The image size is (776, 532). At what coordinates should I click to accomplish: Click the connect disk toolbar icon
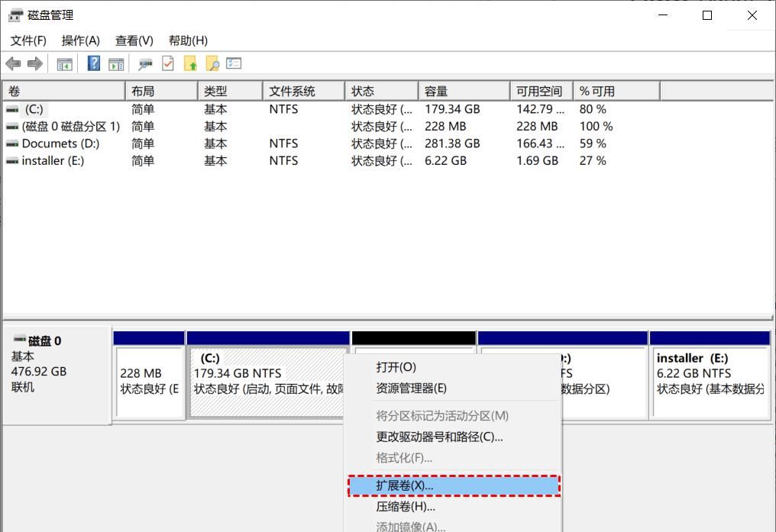(x=145, y=64)
